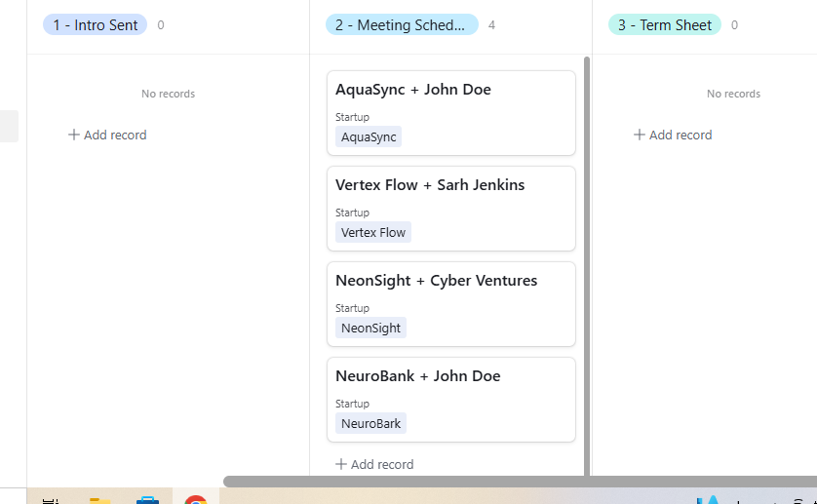Click the NeonSight startup tag

click(x=370, y=328)
